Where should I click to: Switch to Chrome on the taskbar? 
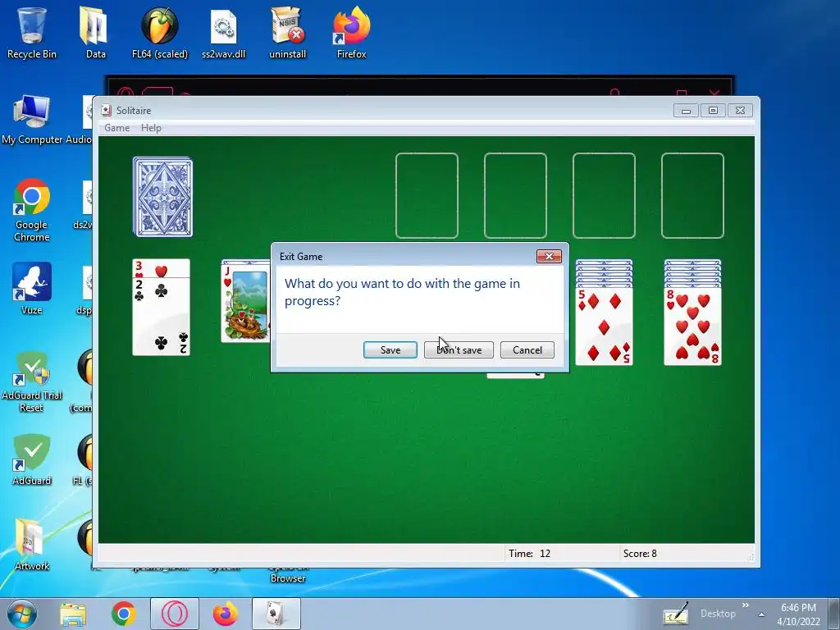coord(124,614)
